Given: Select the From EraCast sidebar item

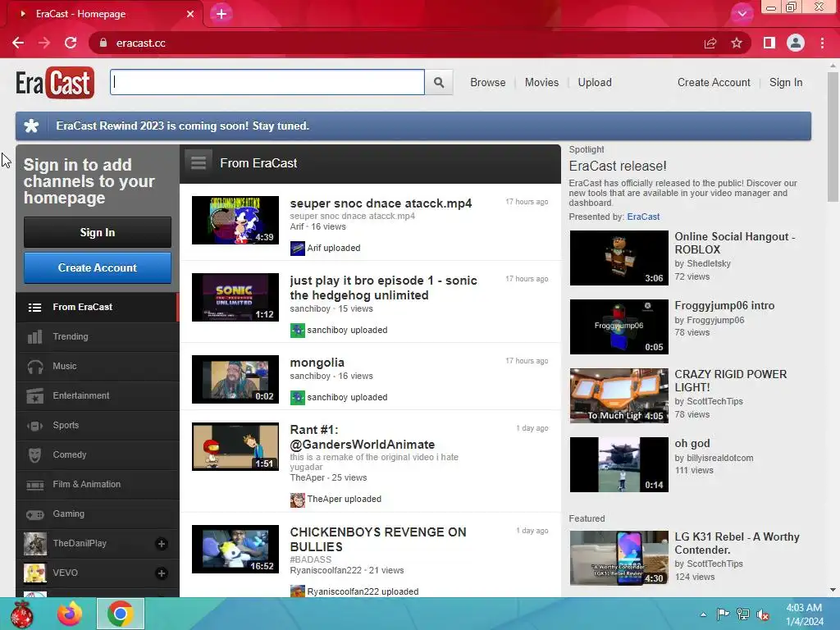Looking at the screenshot, I should (x=98, y=307).
